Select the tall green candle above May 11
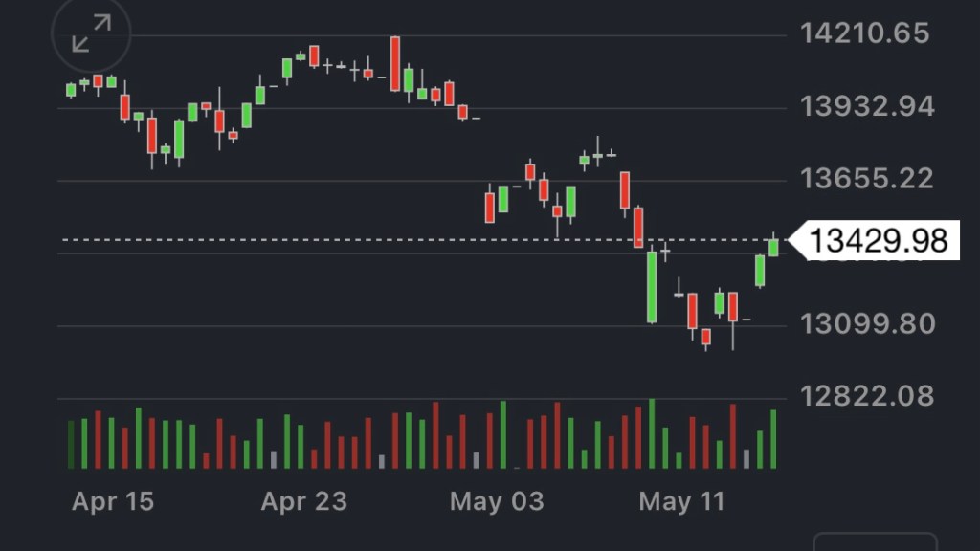980x551 pixels. point(652,287)
